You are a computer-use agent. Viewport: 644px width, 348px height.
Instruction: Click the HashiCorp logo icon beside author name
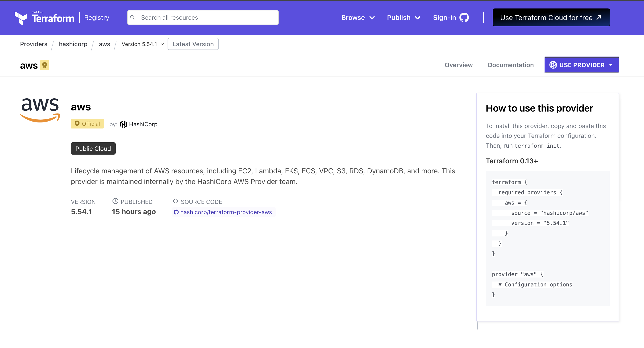(123, 124)
